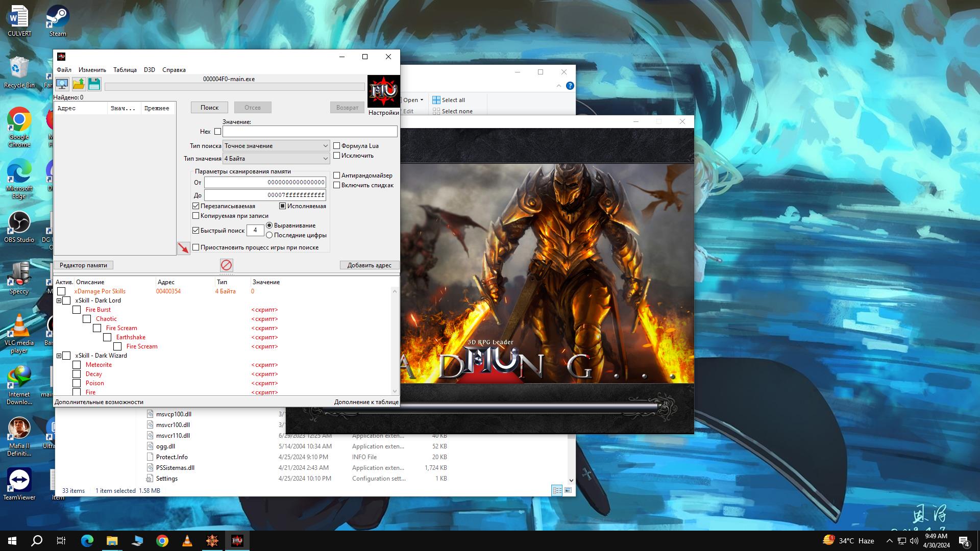Click the red circle clear-list icon
The width and height of the screenshot is (980, 551).
[226, 265]
